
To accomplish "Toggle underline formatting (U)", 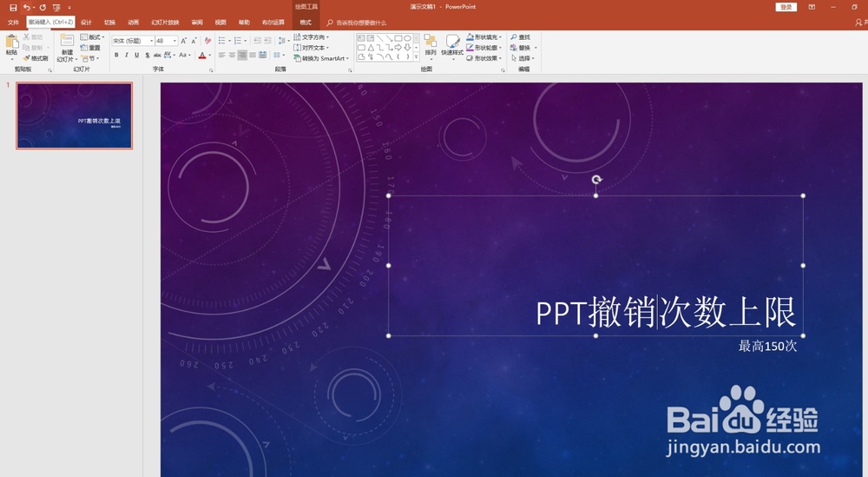I will click(x=137, y=55).
